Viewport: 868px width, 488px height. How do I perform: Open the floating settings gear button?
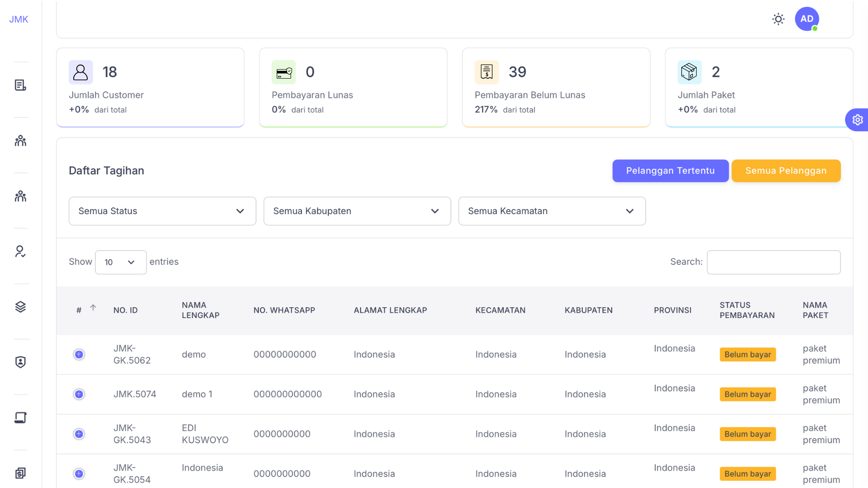[x=857, y=120]
